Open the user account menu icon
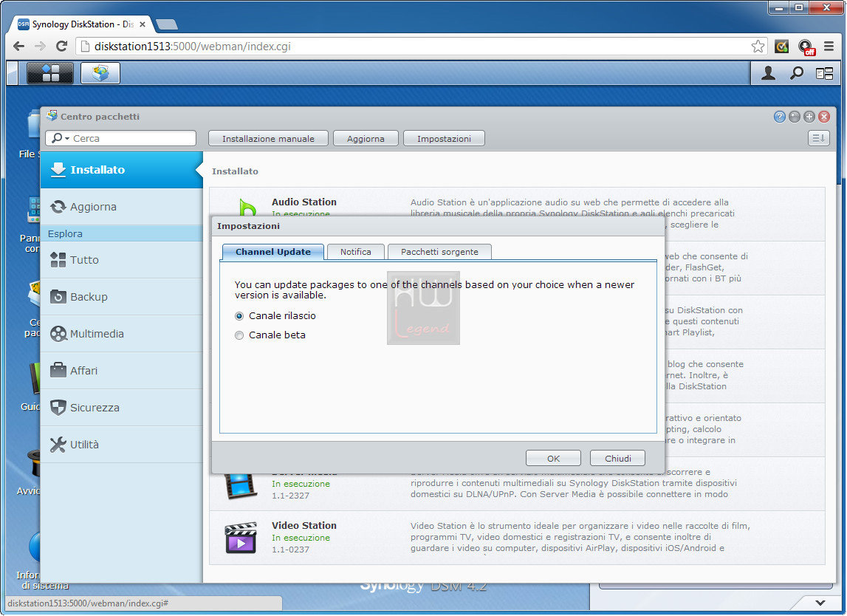 [768, 73]
